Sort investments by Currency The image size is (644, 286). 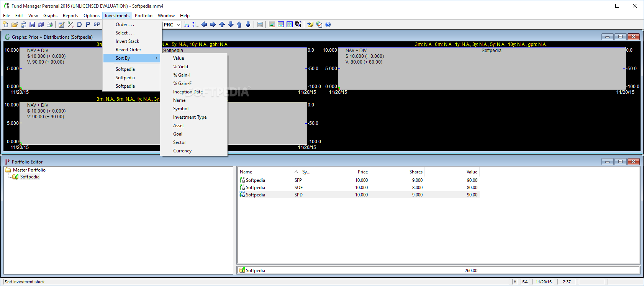click(194, 151)
